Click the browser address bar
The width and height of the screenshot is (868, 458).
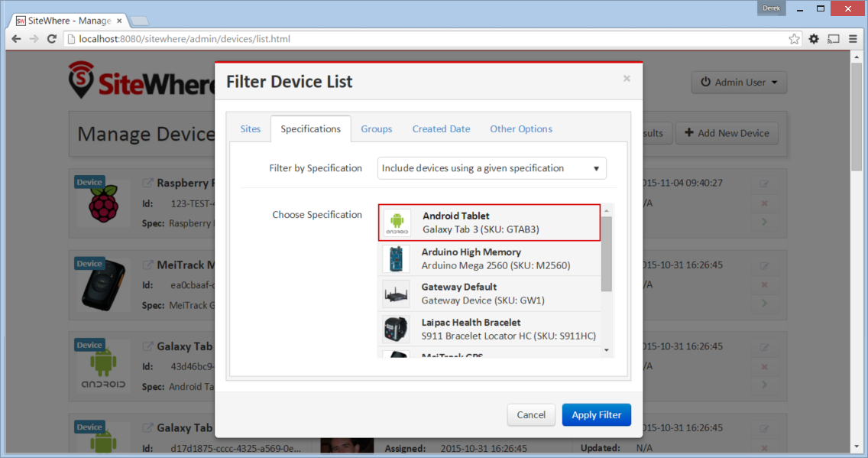426,39
